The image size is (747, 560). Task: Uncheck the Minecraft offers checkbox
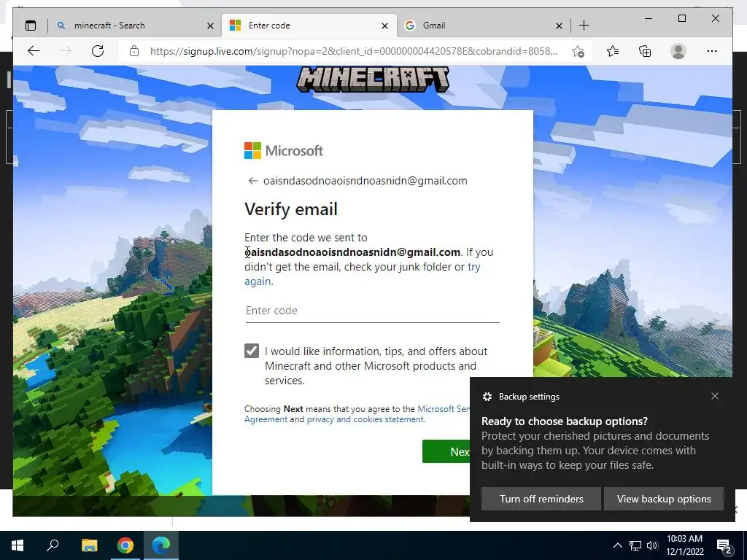(x=252, y=351)
